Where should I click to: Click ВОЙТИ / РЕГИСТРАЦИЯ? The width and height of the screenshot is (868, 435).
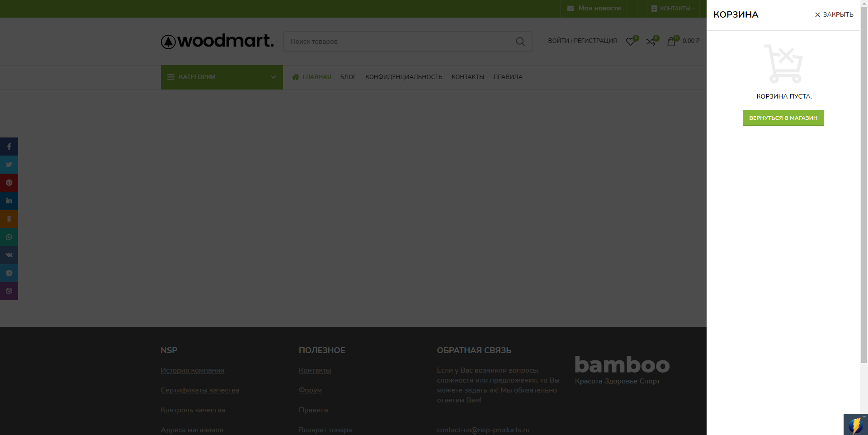tap(582, 41)
